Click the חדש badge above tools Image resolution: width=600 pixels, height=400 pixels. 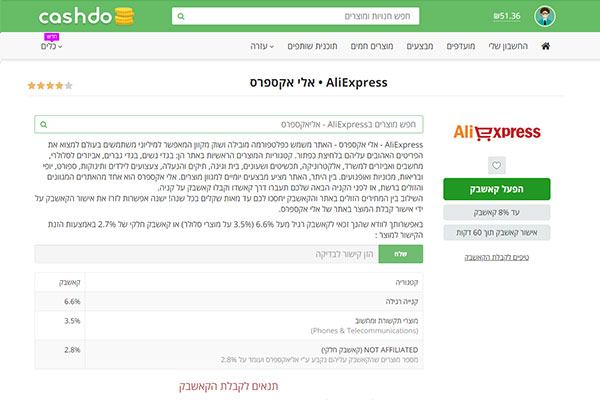[x=52, y=37]
